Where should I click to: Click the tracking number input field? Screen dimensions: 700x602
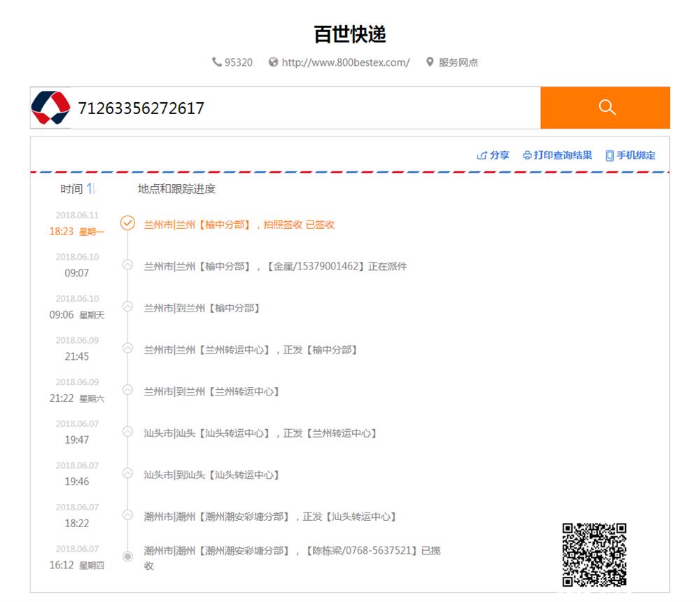pos(305,108)
